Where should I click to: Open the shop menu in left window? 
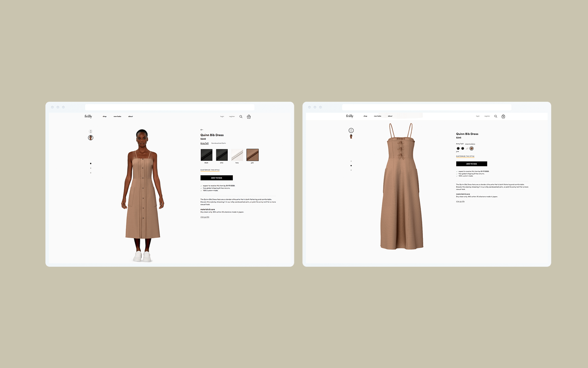104,117
